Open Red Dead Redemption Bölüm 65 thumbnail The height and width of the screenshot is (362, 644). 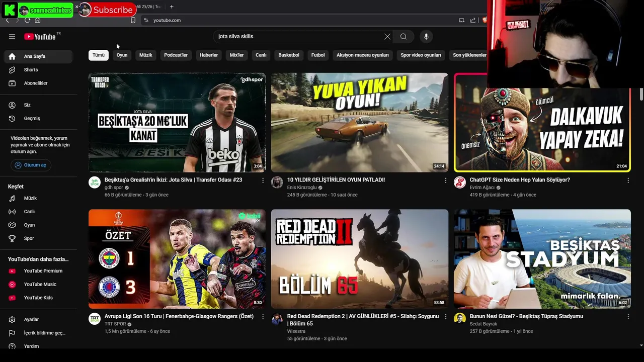point(360,259)
